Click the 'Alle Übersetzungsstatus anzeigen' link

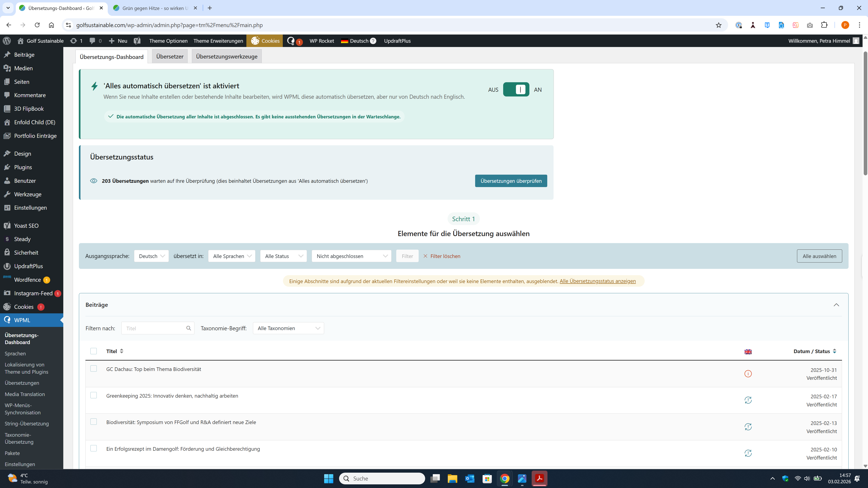click(x=597, y=281)
